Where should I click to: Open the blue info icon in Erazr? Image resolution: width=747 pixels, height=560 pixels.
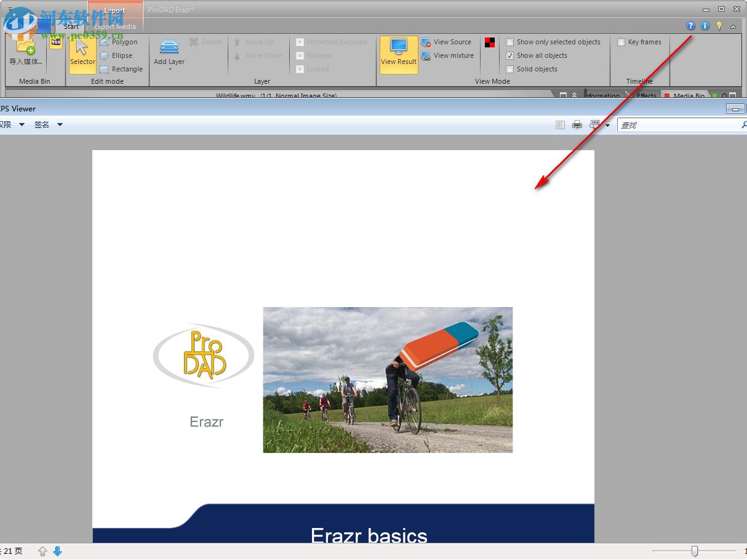705,26
